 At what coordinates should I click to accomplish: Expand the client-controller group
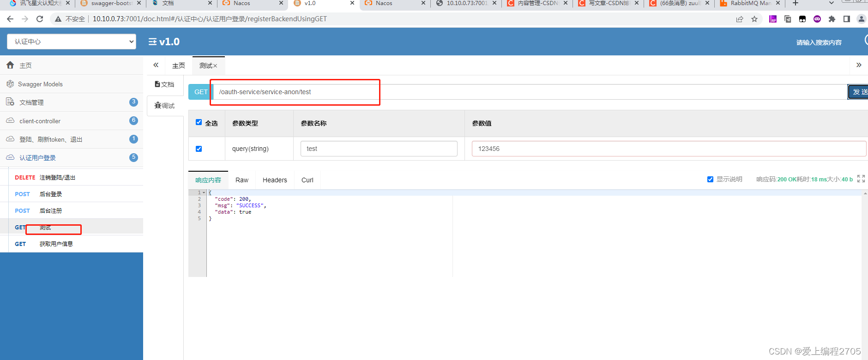click(x=72, y=120)
